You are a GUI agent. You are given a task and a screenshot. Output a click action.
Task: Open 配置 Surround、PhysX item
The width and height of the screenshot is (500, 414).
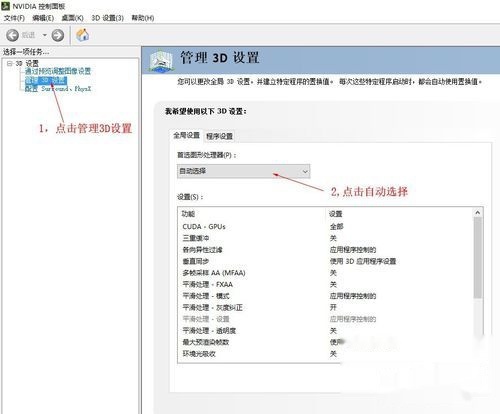[x=58, y=89]
